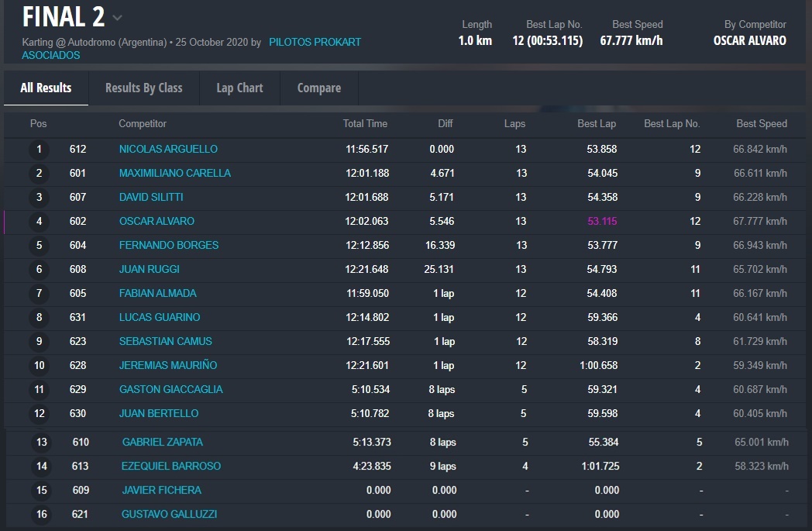812x531 pixels.
Task: Click the Best Speed column header
Action: tap(761, 123)
